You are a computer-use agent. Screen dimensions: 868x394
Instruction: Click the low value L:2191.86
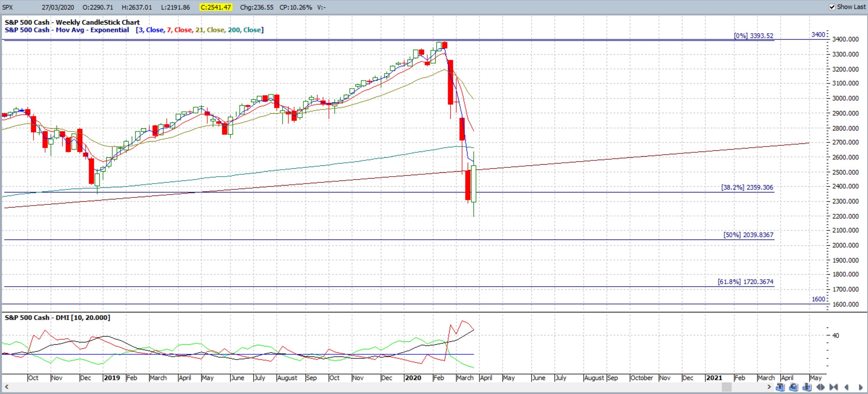click(x=175, y=7)
